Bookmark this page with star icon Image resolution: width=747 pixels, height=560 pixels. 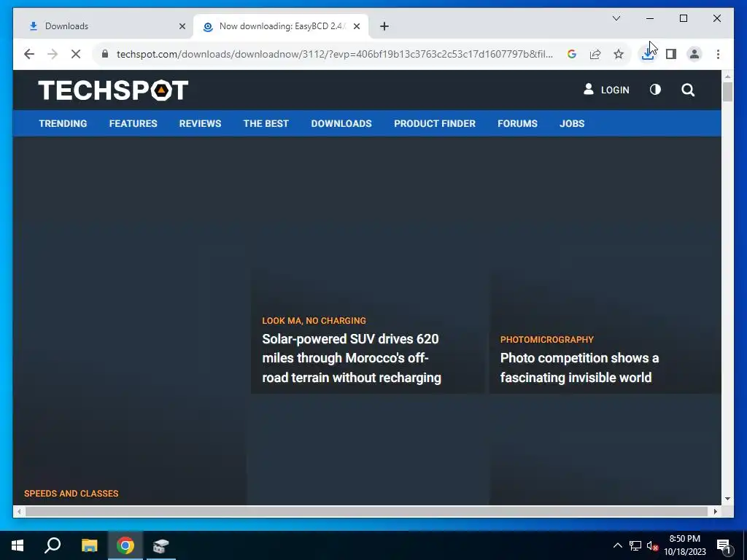click(x=619, y=54)
